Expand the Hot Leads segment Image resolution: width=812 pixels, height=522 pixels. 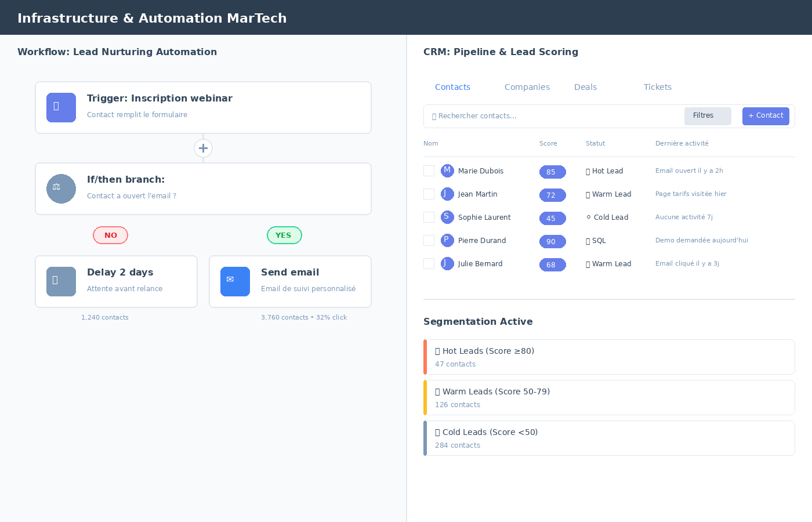(609, 357)
